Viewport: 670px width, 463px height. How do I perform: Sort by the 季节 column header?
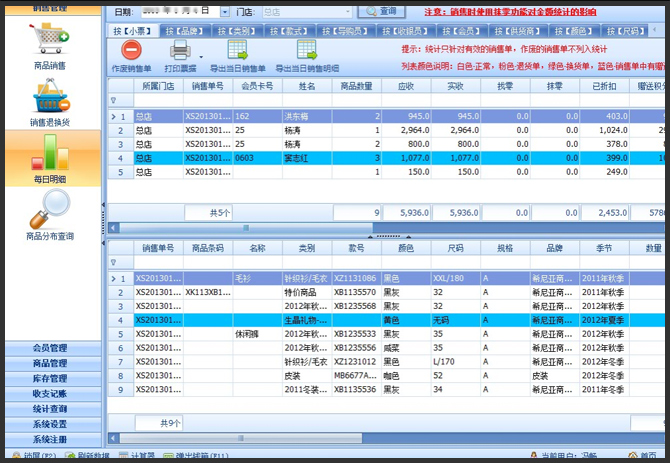604,248
